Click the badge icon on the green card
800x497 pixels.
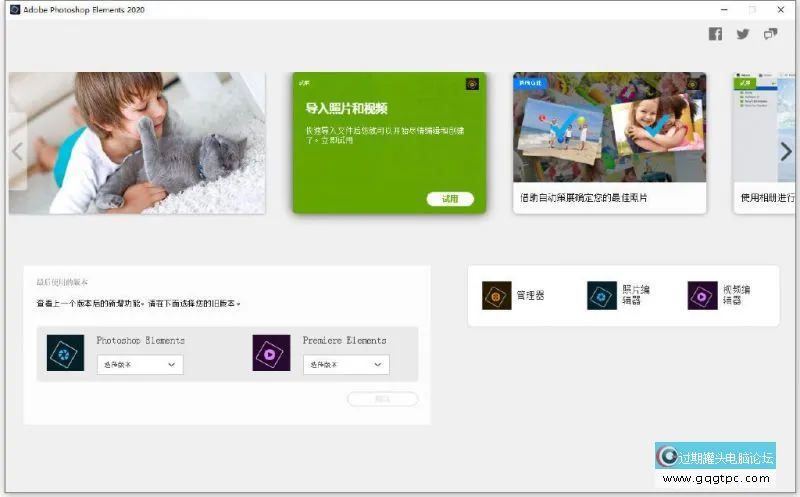pyautogui.click(x=472, y=84)
